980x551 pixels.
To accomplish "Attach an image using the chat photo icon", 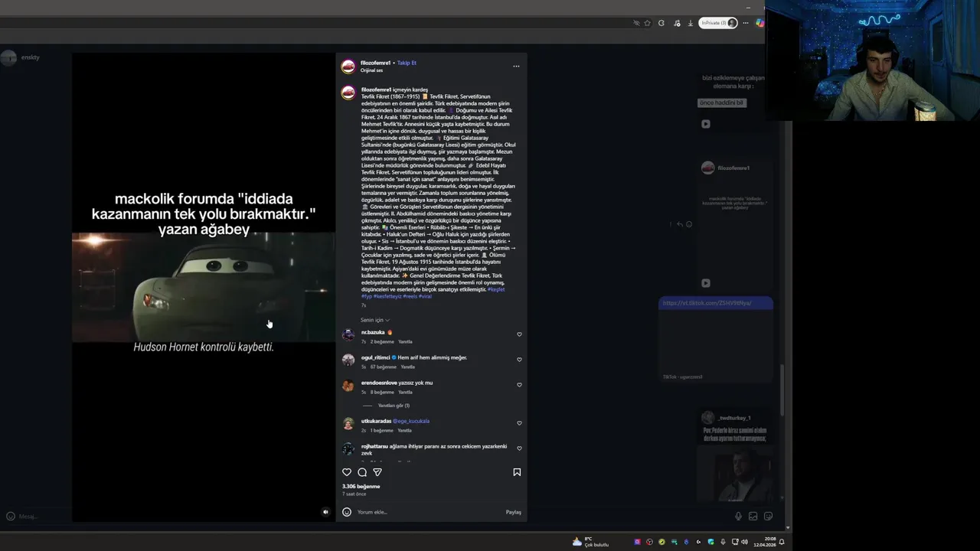I will [x=753, y=517].
